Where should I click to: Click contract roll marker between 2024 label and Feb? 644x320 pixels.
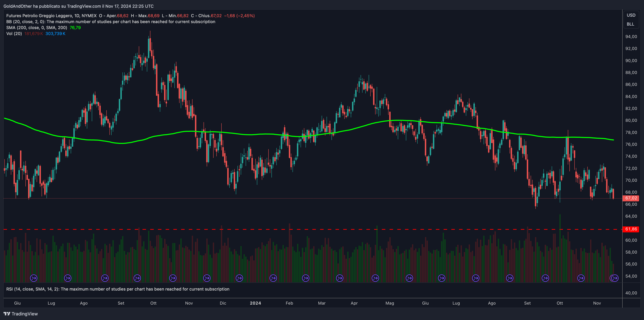pyautogui.click(x=273, y=278)
